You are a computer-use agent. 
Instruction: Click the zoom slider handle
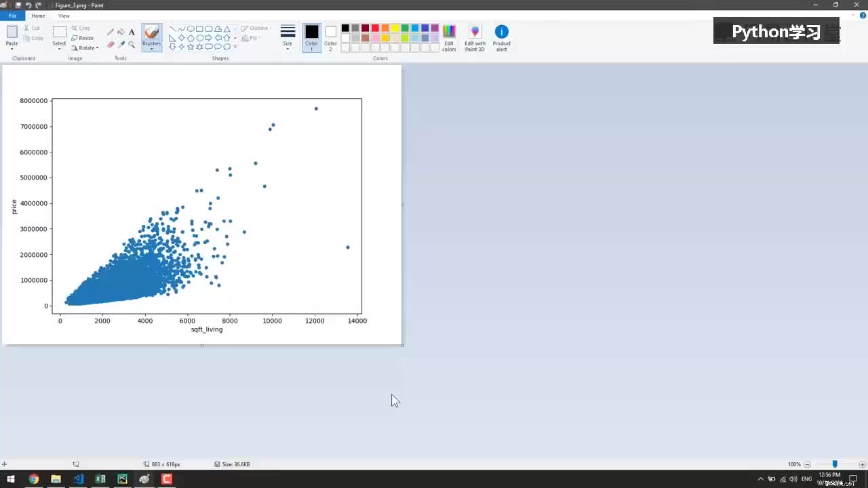[835, 464]
